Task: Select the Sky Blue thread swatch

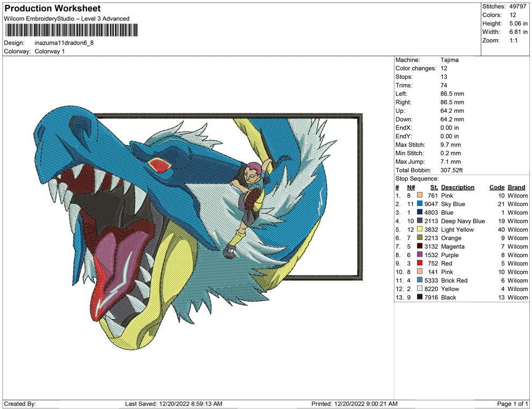Action: click(x=419, y=204)
